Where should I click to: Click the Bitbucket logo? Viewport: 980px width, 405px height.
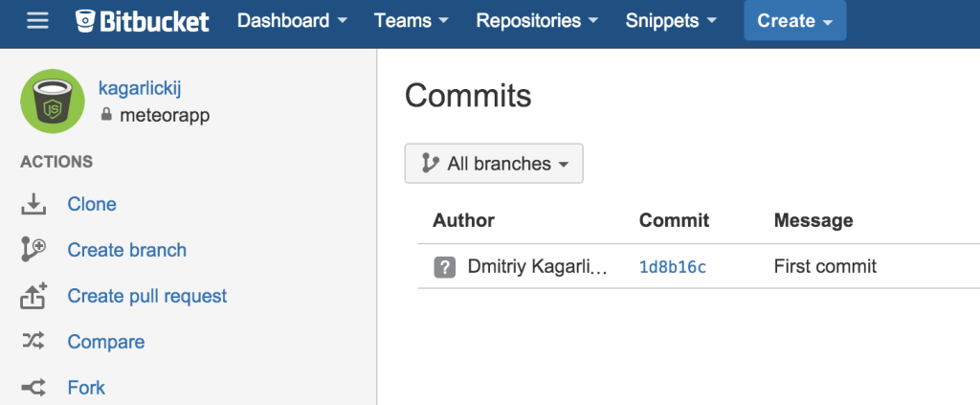click(x=142, y=20)
